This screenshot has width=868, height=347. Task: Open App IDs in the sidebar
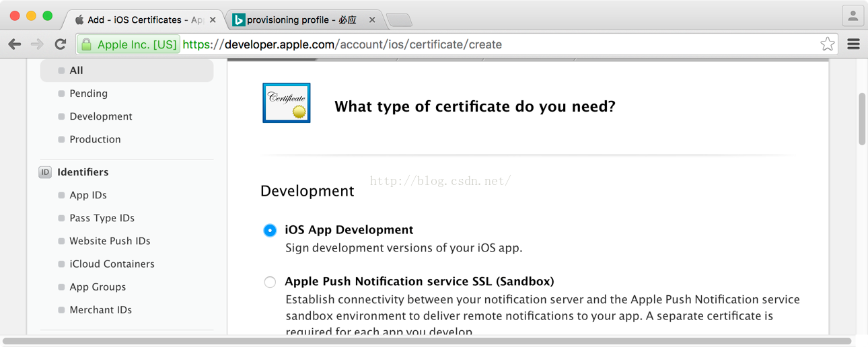point(88,195)
